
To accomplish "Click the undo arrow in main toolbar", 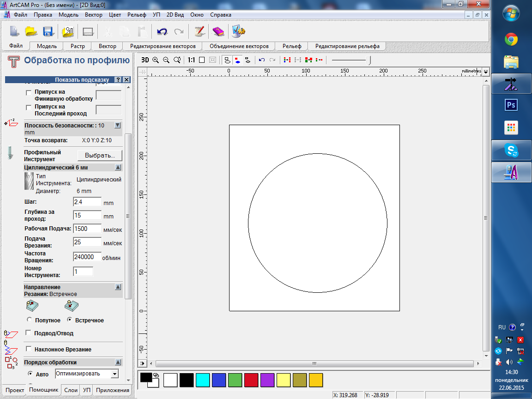I will [162, 31].
